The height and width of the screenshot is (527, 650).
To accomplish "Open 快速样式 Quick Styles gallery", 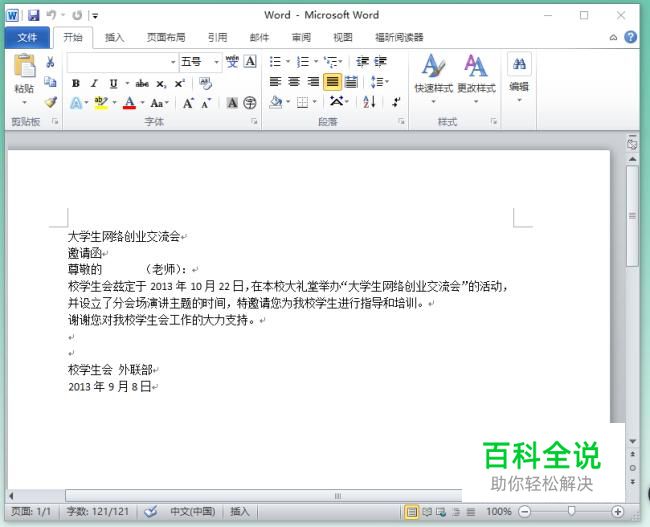I will click(x=434, y=79).
